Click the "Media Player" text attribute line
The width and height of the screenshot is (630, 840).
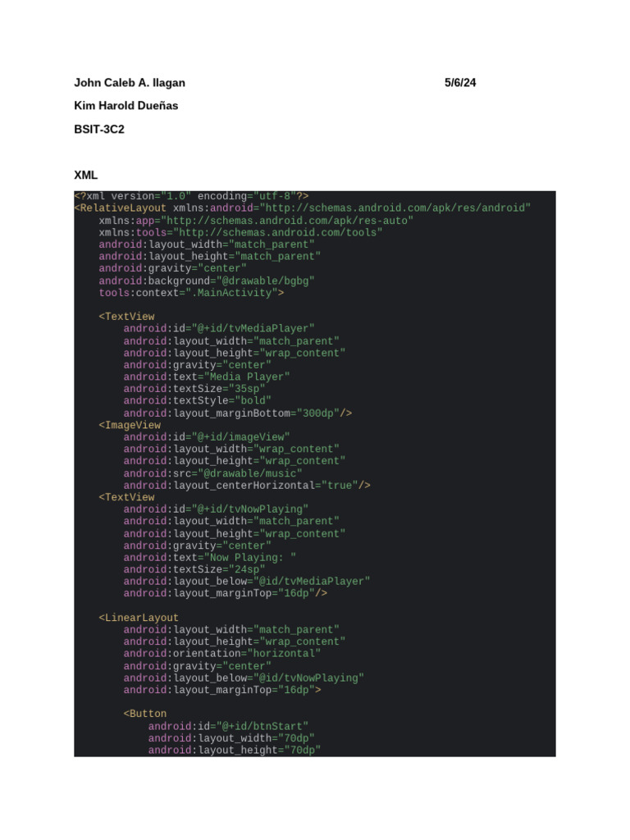(207, 377)
